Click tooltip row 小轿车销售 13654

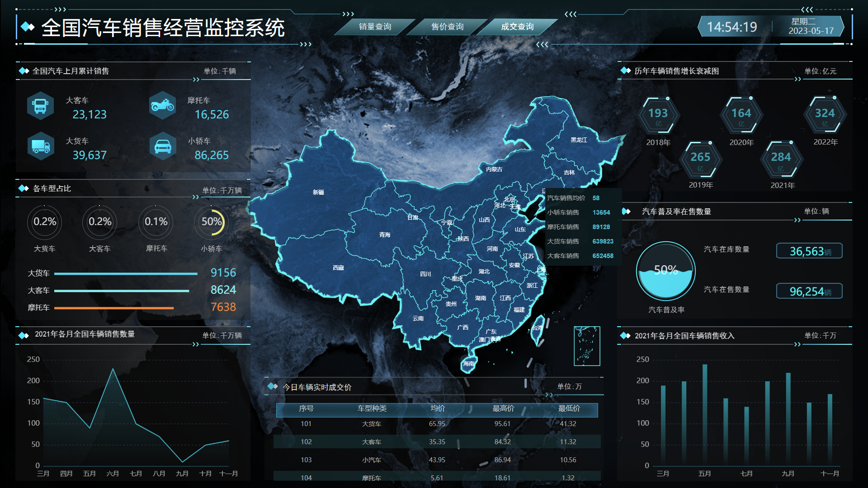click(x=579, y=212)
